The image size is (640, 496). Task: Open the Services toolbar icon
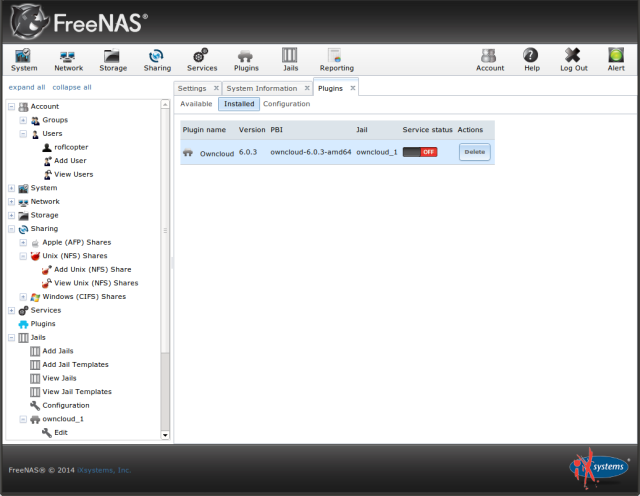202,60
